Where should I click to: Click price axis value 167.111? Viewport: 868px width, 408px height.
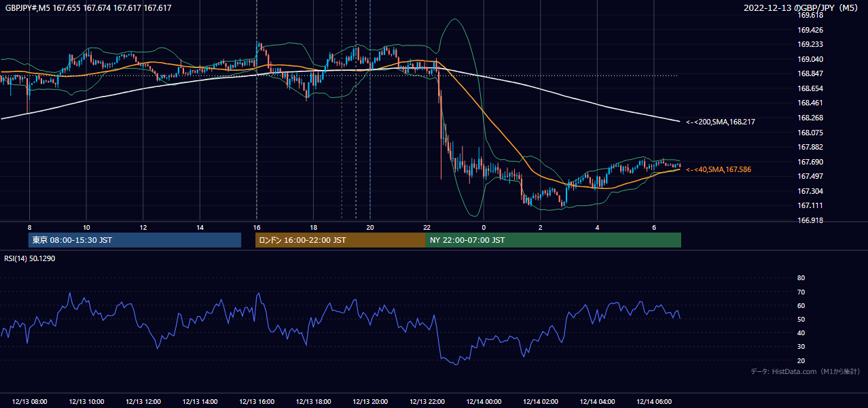pyautogui.click(x=810, y=205)
